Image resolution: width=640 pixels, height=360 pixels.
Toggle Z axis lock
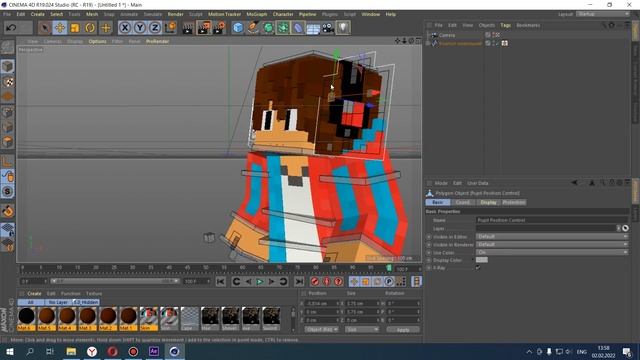(155, 28)
